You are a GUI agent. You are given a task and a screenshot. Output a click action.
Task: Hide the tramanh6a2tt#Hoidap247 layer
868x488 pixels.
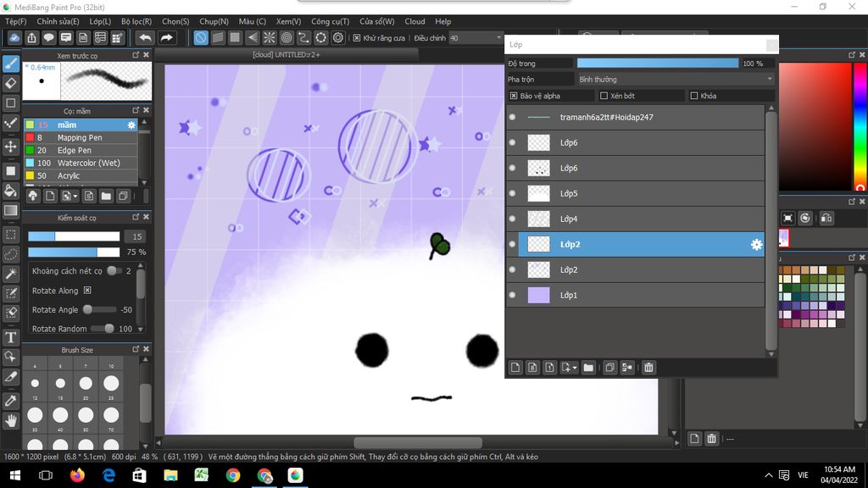click(x=512, y=117)
